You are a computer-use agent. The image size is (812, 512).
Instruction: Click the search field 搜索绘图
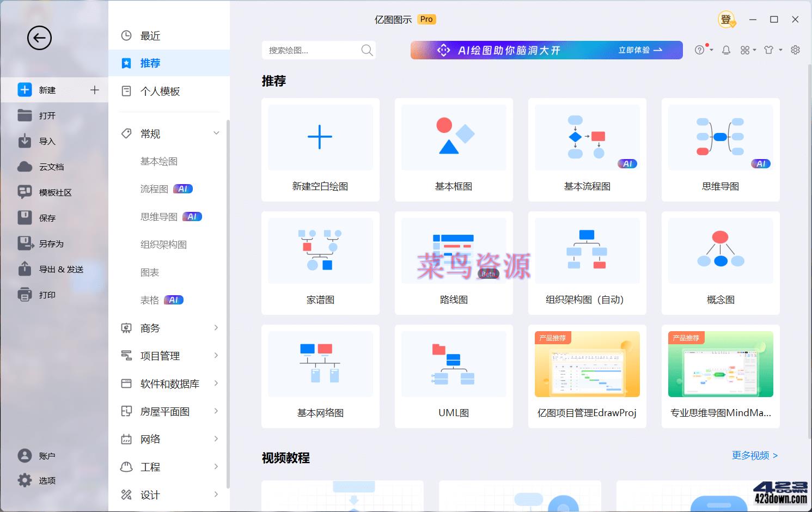[310, 50]
